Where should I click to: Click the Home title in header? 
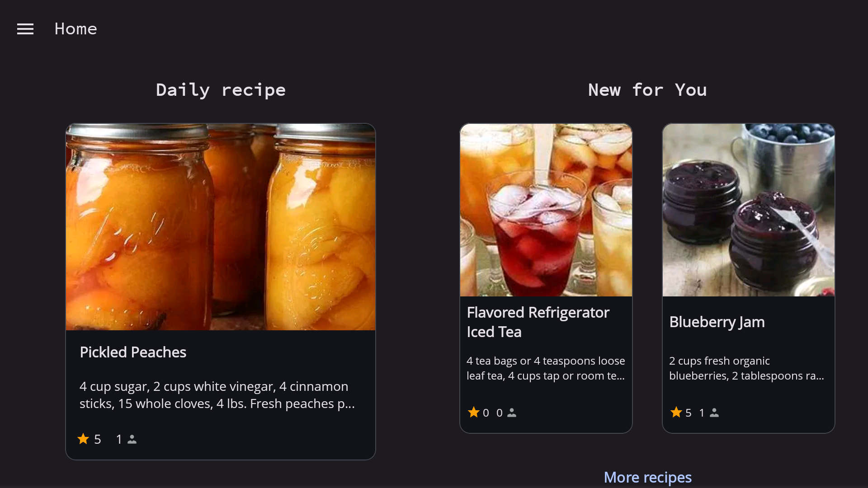[x=75, y=29]
